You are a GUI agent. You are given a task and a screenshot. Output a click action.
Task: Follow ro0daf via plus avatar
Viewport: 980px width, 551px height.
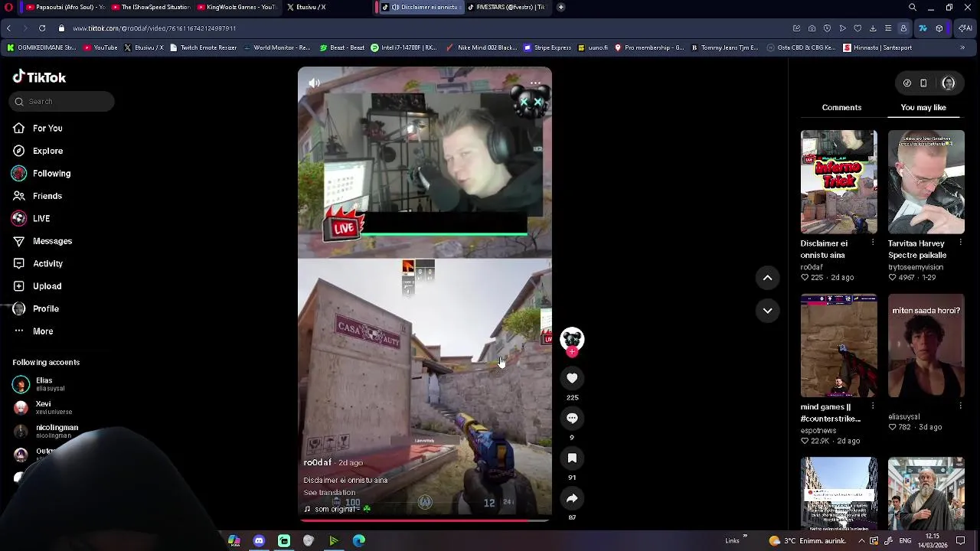coord(572,352)
